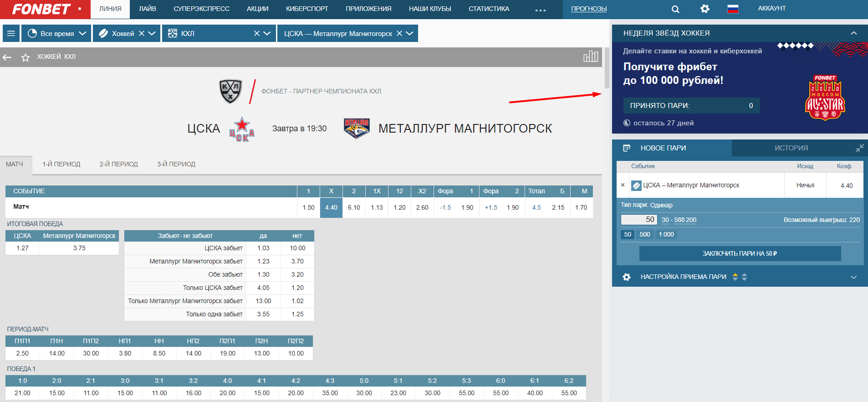868x402 pixels.
Task: Minimize the bet slip panel icon
Action: (x=859, y=148)
